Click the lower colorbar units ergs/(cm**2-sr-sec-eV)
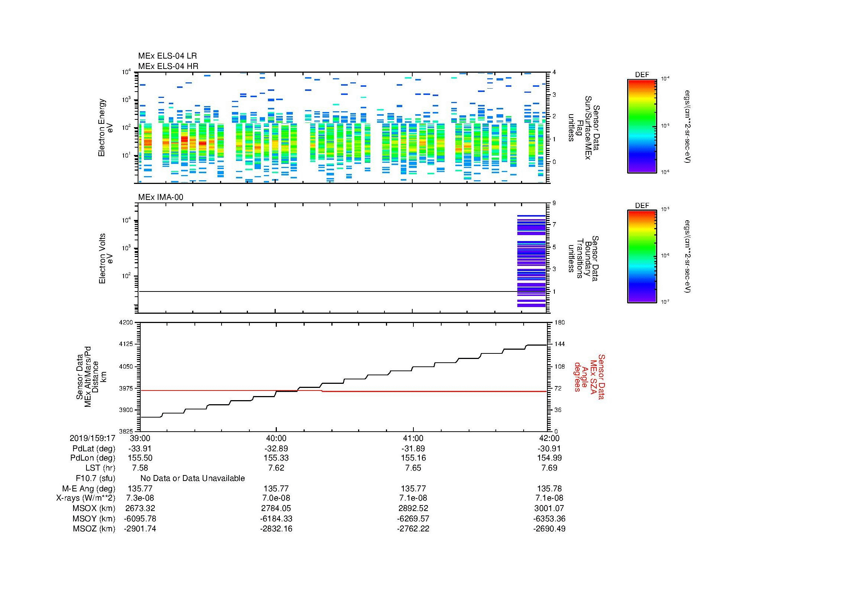The width and height of the screenshot is (868, 613). (x=688, y=257)
